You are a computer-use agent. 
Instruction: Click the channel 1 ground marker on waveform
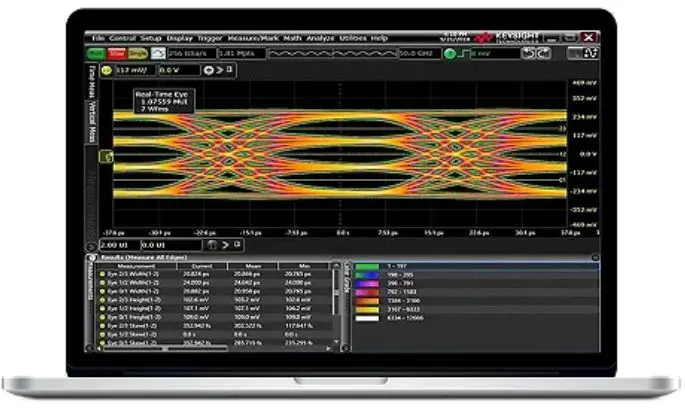(x=106, y=156)
